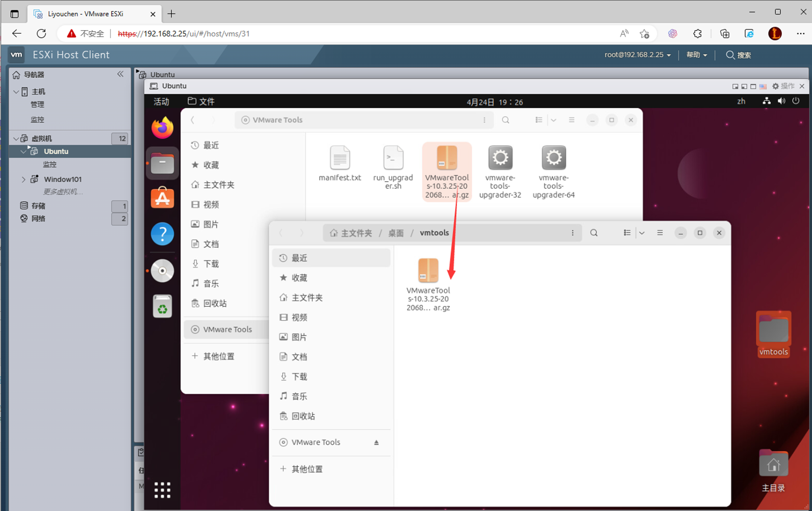Open the root@192.168.2.25 user dropdown
The height and width of the screenshot is (511, 812).
click(x=638, y=55)
